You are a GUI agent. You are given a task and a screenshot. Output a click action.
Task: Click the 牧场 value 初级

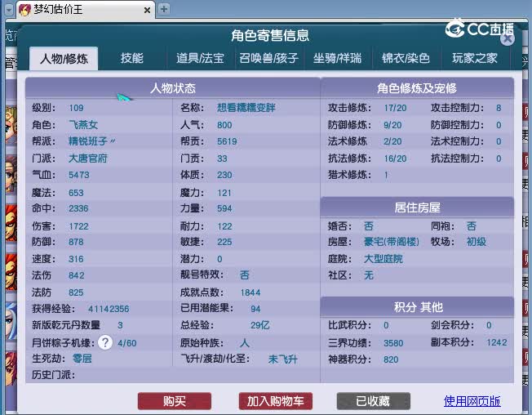tap(477, 242)
